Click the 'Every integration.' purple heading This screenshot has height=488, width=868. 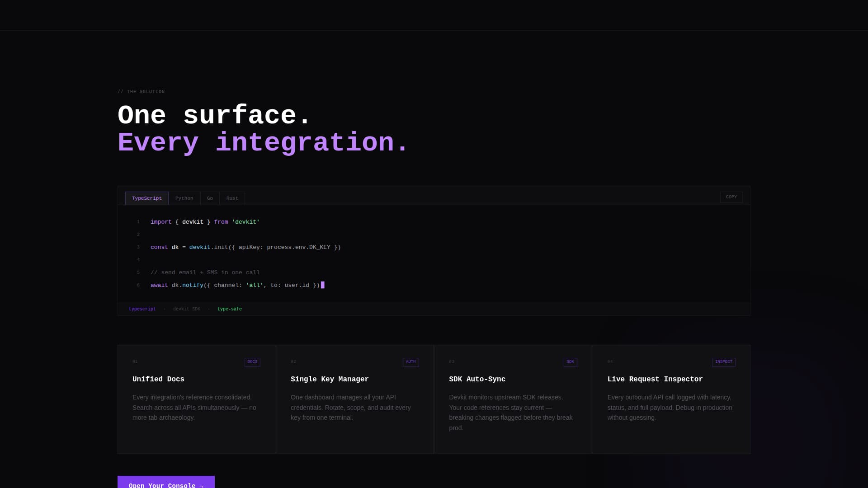(263, 143)
